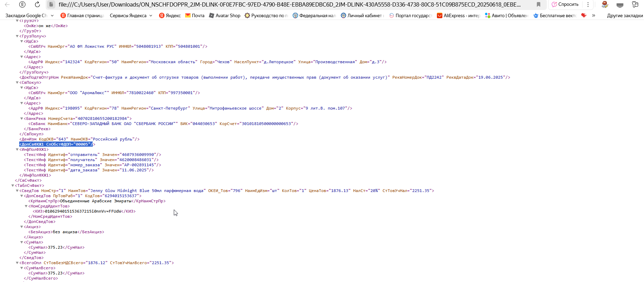Click the country text "Объединенные Арабские Эмираты"

(95, 201)
